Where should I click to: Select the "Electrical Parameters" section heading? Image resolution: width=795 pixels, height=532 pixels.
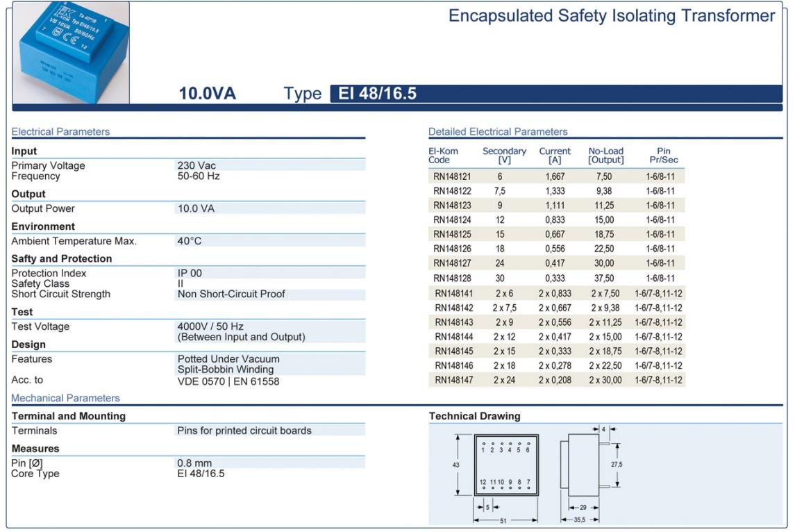point(60,131)
